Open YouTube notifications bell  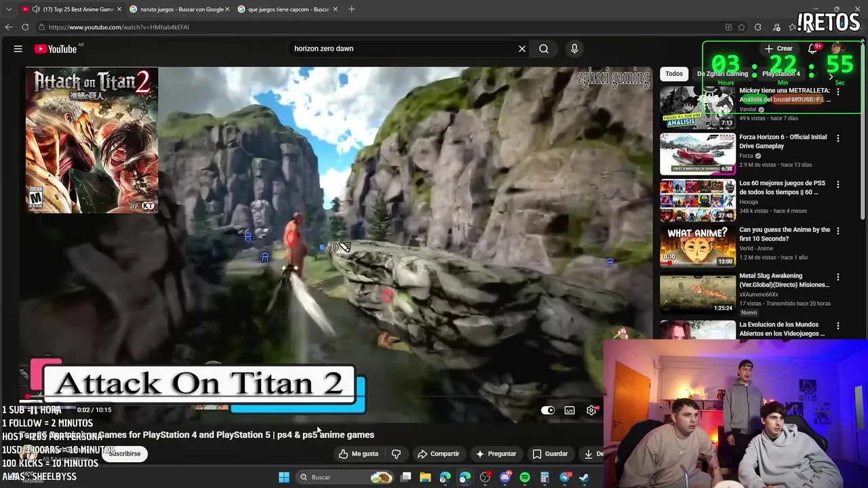pos(812,49)
